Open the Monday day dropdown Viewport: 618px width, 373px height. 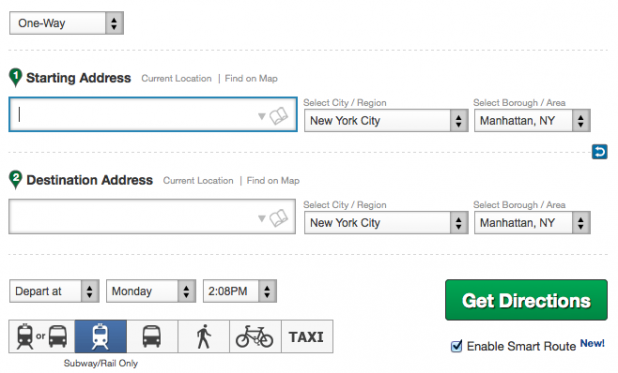click(151, 291)
